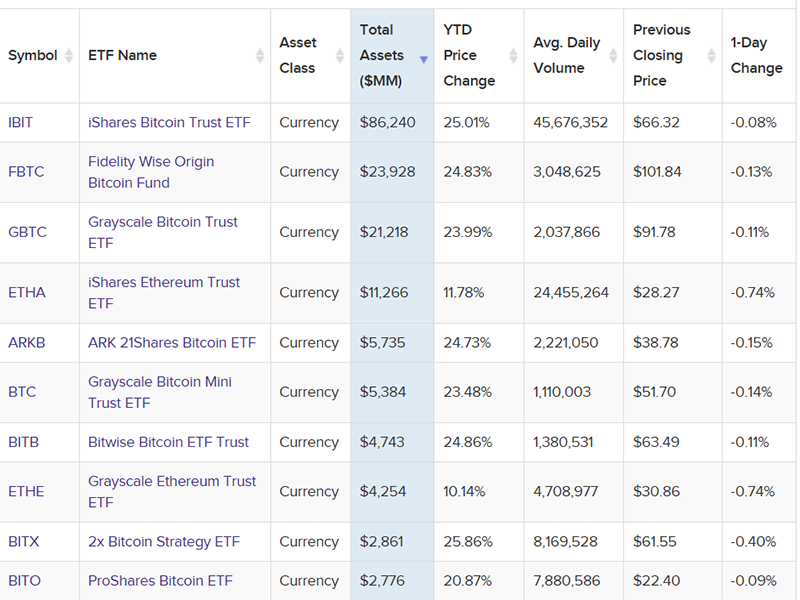The height and width of the screenshot is (600, 800).
Task: Click the ARKB ticker link
Action: point(27,342)
